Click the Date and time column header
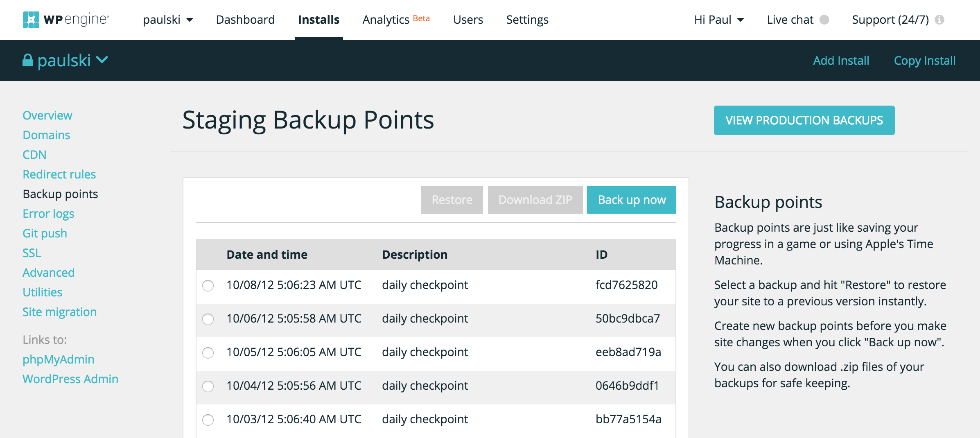The width and height of the screenshot is (980, 438). tap(267, 255)
